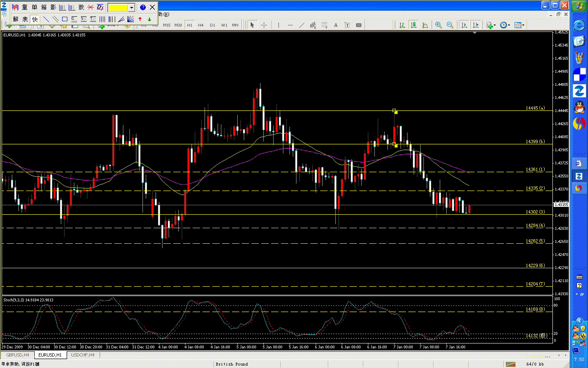Open help with the blue question icon

[143, 7]
